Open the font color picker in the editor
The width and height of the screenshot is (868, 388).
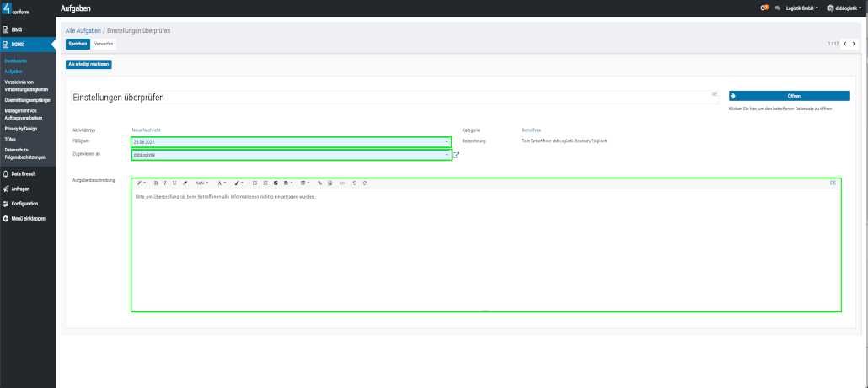tap(222, 183)
